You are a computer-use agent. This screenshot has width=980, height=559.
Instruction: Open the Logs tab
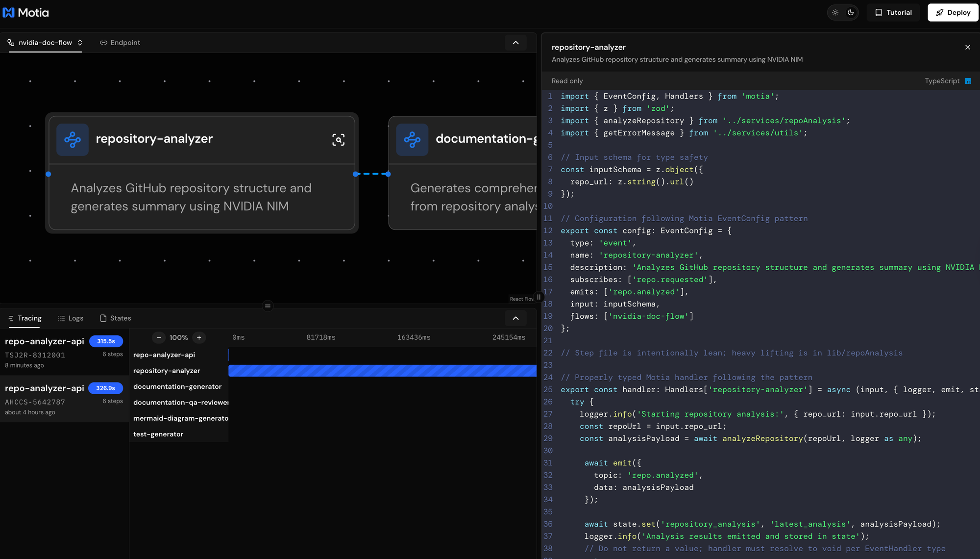click(71, 318)
